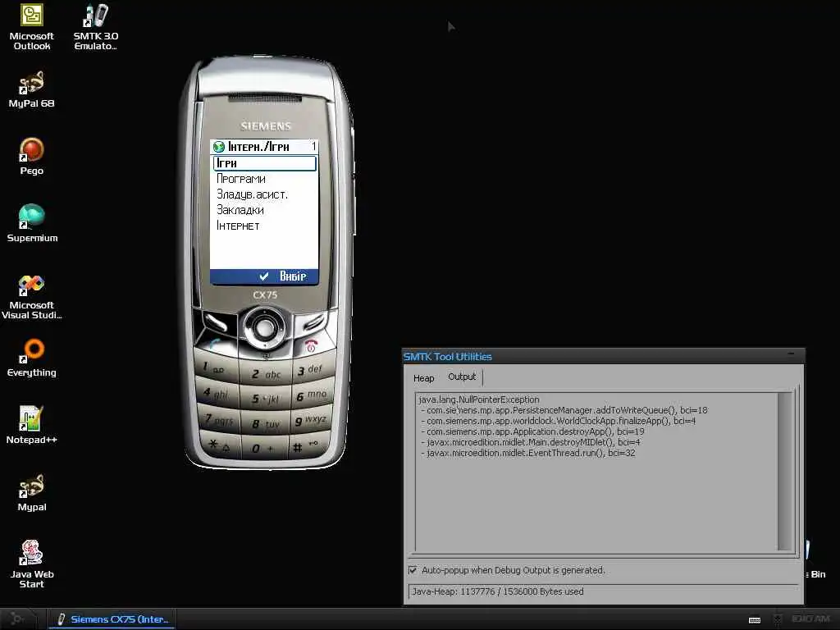Select the Everything search desktop icon
The image size is (840, 630).
point(32,358)
